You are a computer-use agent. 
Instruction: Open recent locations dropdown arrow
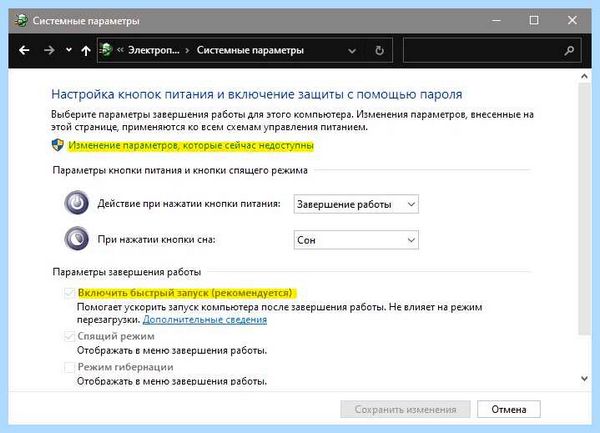click(x=68, y=50)
